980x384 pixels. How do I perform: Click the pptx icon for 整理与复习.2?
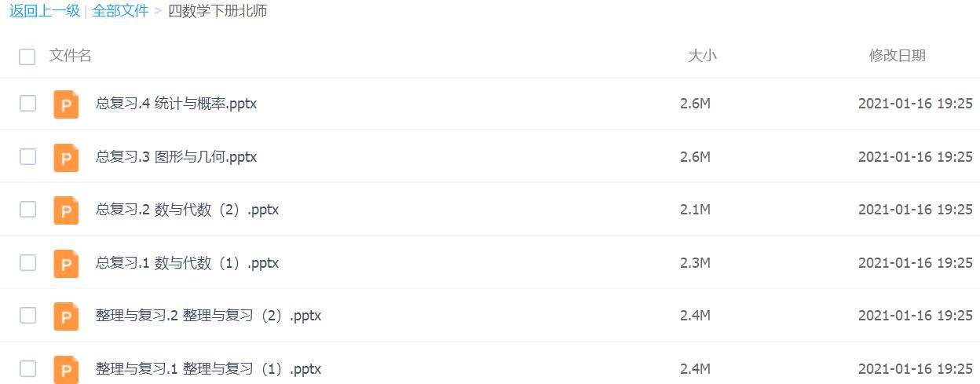click(66, 316)
